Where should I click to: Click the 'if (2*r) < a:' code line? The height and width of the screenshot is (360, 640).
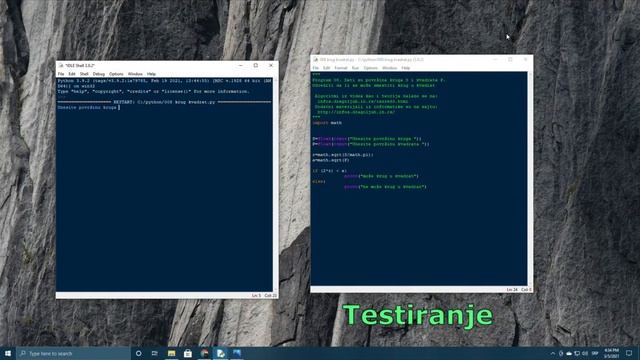(329, 171)
